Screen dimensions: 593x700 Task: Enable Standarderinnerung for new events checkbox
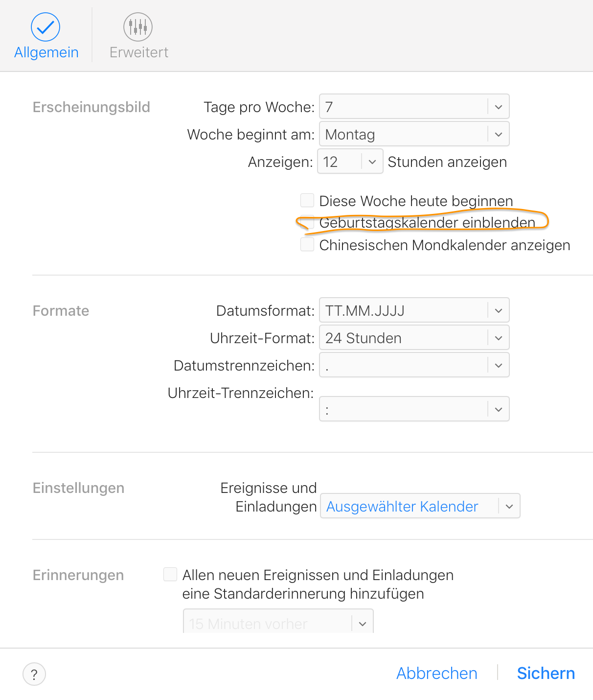(x=170, y=574)
